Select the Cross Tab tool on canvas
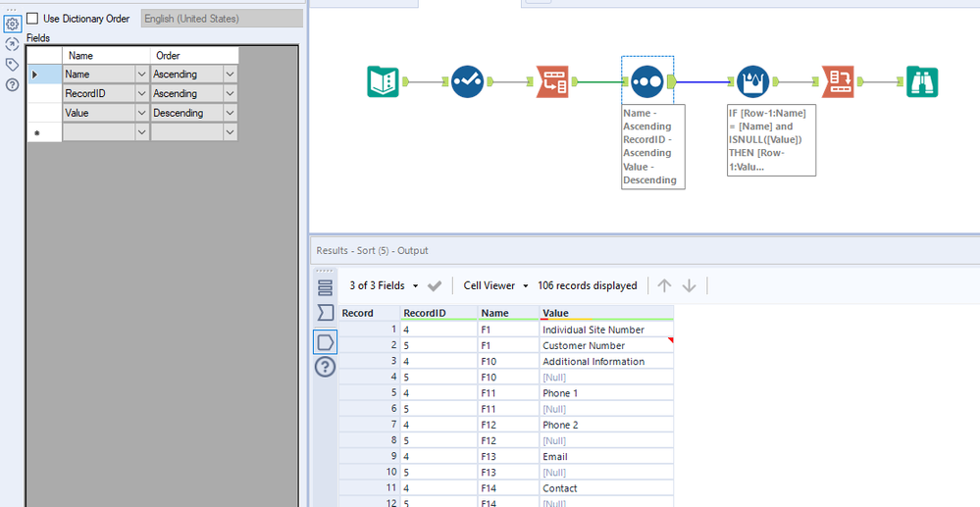 coord(838,81)
